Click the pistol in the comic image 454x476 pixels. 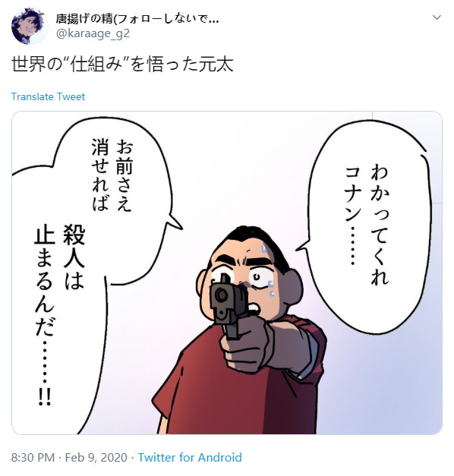click(229, 307)
